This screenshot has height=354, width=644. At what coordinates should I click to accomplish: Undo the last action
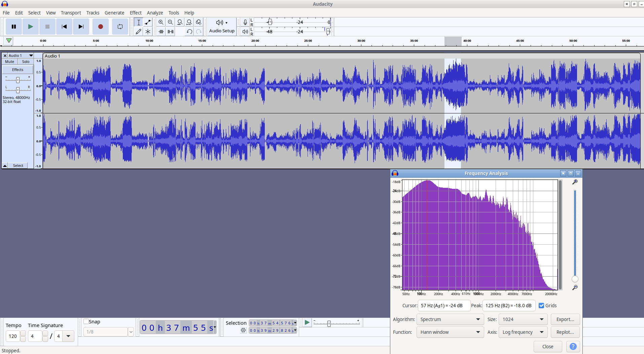[x=189, y=32]
